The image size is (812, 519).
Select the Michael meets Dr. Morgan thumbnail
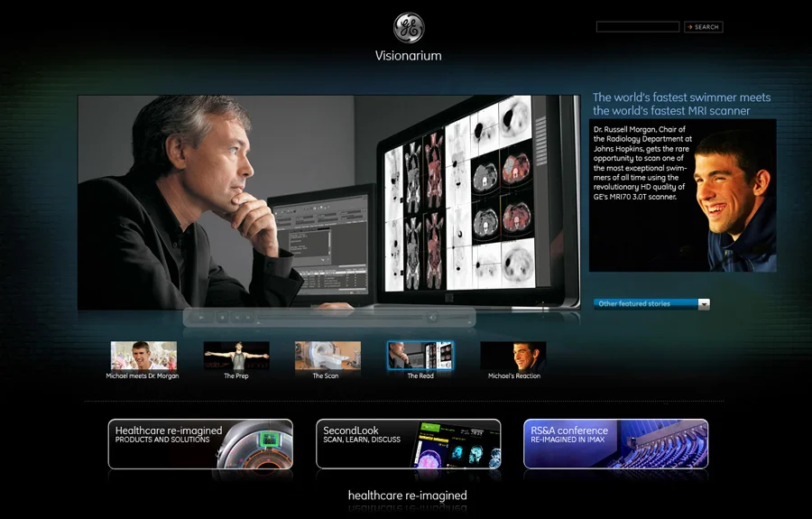click(x=143, y=356)
